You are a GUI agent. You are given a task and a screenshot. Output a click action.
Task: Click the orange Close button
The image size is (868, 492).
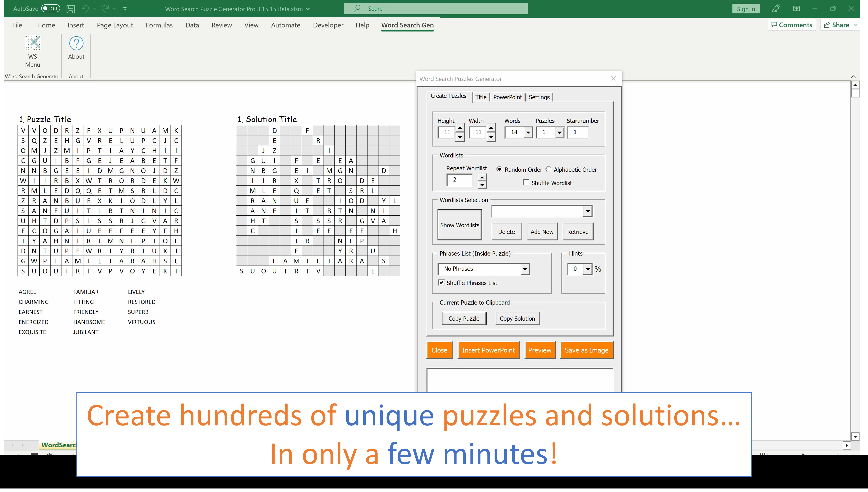(439, 350)
